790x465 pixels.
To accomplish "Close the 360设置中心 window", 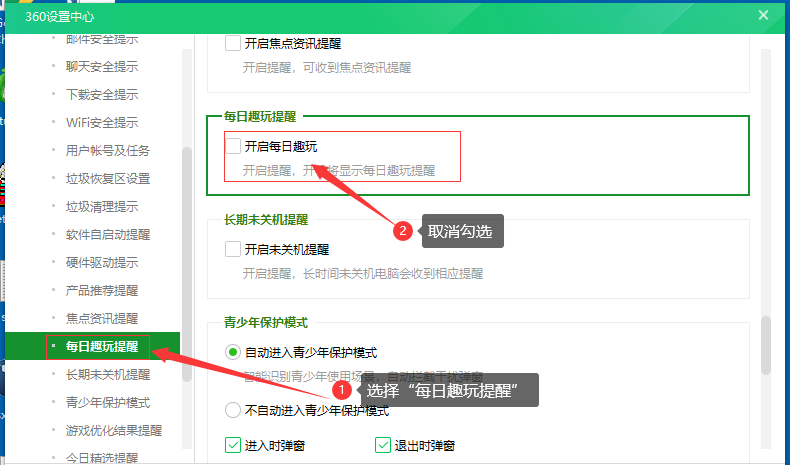I will coord(763,16).
